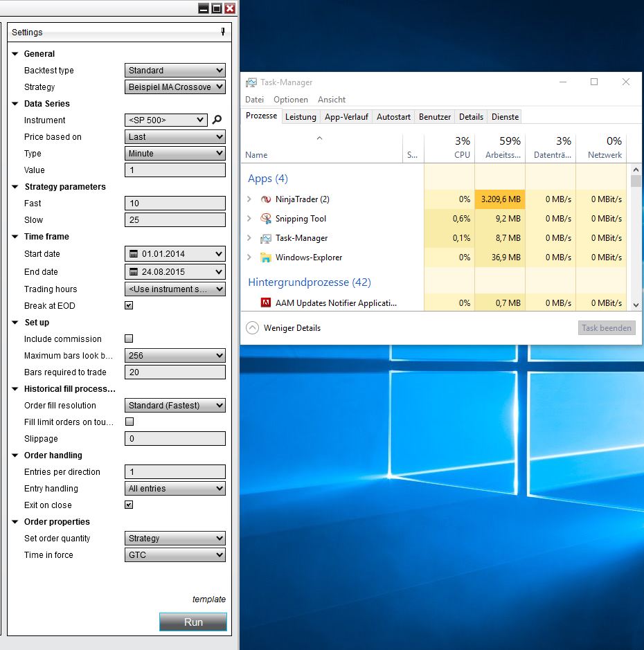Click the Run button
The height and width of the screenshot is (650, 644).
coord(193,622)
